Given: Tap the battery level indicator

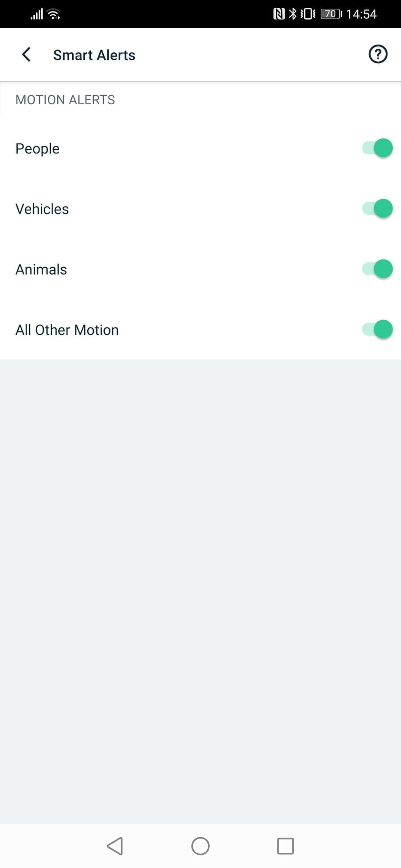Looking at the screenshot, I should coord(331,14).
